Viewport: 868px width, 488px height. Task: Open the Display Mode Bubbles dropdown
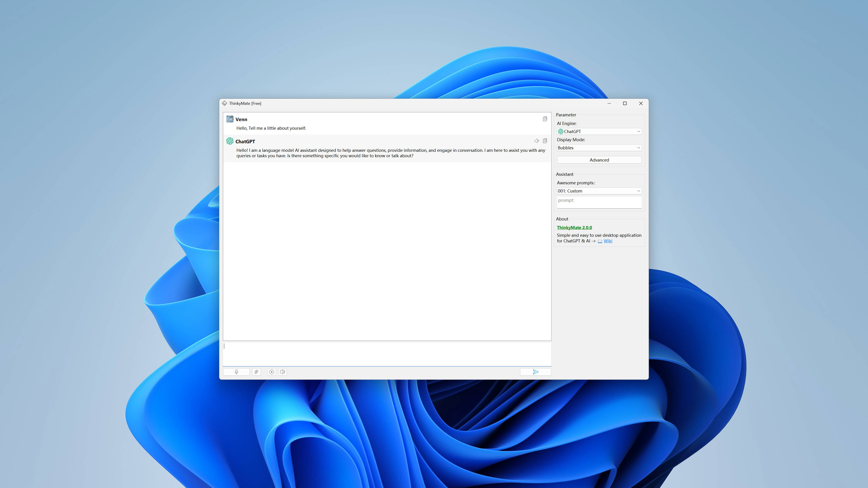pyautogui.click(x=599, y=148)
